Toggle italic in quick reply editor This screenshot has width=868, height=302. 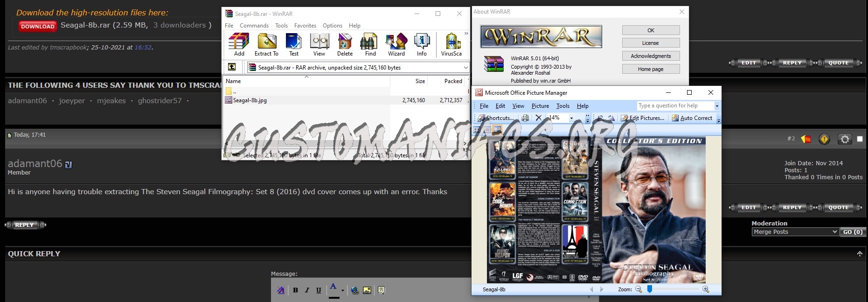coord(307,290)
